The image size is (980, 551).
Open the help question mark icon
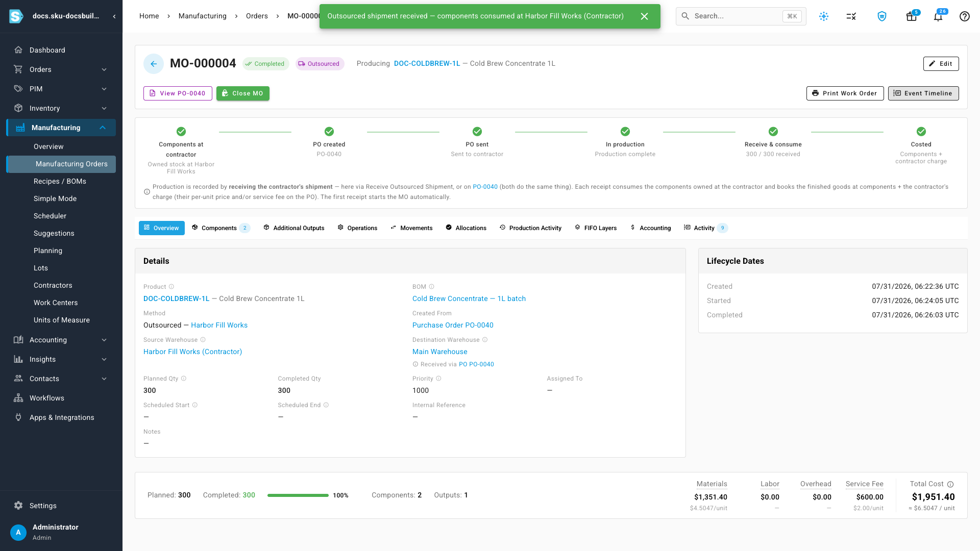pyautogui.click(x=965, y=16)
